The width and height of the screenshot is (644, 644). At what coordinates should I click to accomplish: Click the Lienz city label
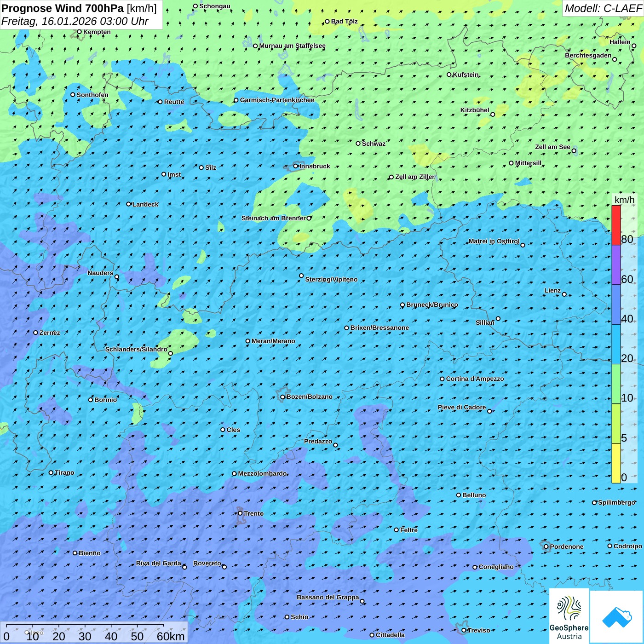pos(552,290)
